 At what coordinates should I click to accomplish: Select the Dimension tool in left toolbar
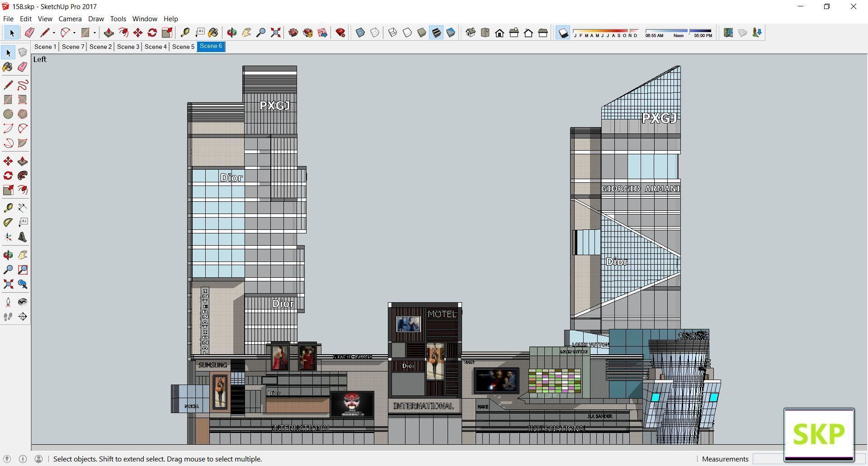[x=23, y=208]
